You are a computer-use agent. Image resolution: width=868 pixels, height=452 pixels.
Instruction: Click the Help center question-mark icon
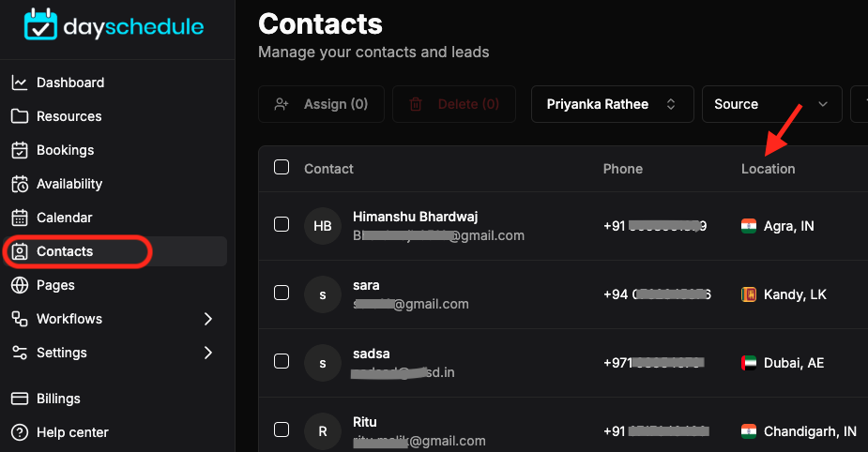pos(20,432)
